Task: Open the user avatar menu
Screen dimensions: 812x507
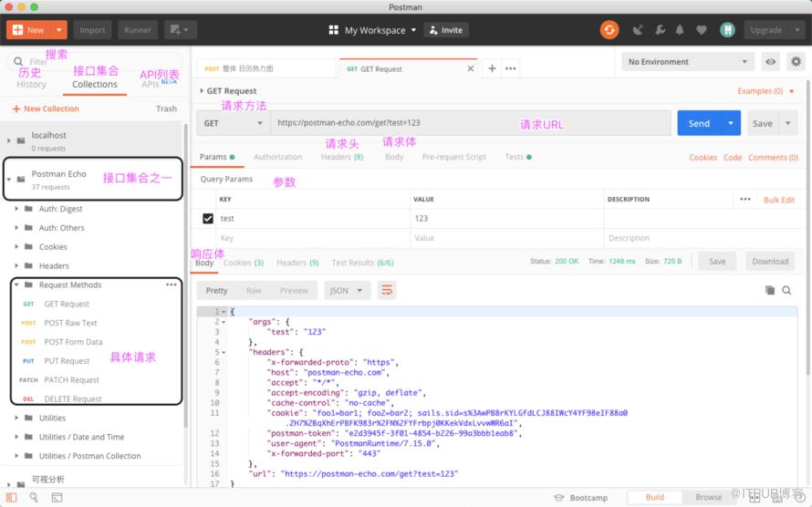Action: pos(727,30)
